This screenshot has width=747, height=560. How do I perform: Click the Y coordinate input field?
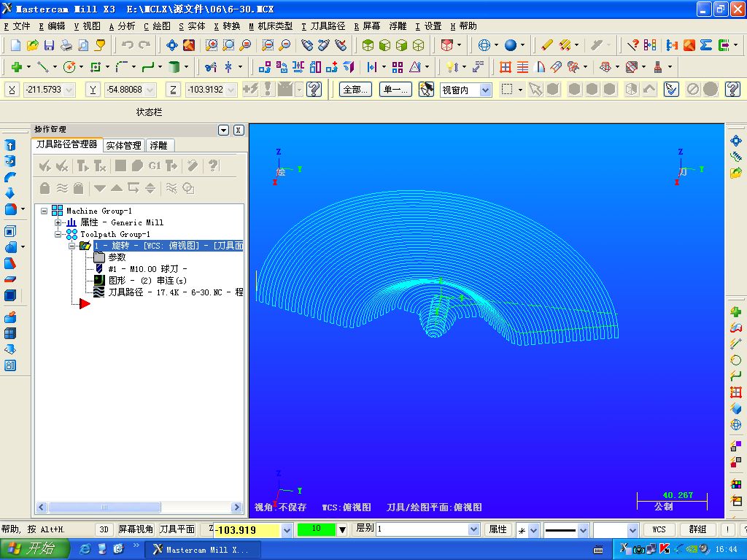click(x=125, y=90)
